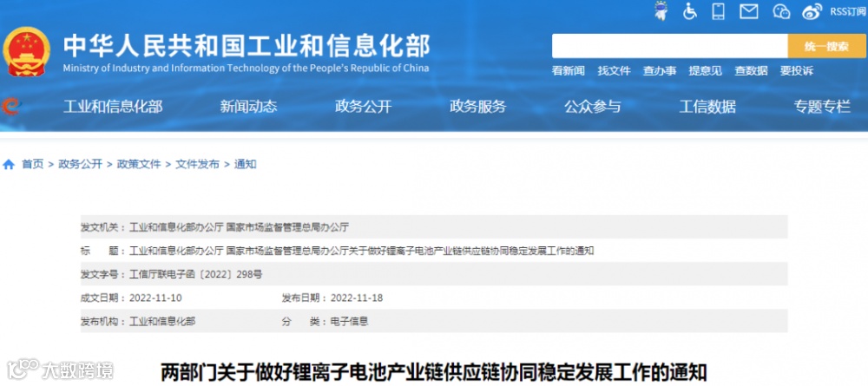Click the red e-government icon in the nav bar

[10, 106]
